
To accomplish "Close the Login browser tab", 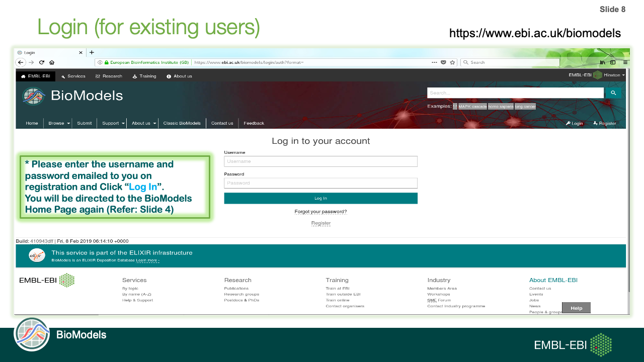I will click(x=80, y=52).
